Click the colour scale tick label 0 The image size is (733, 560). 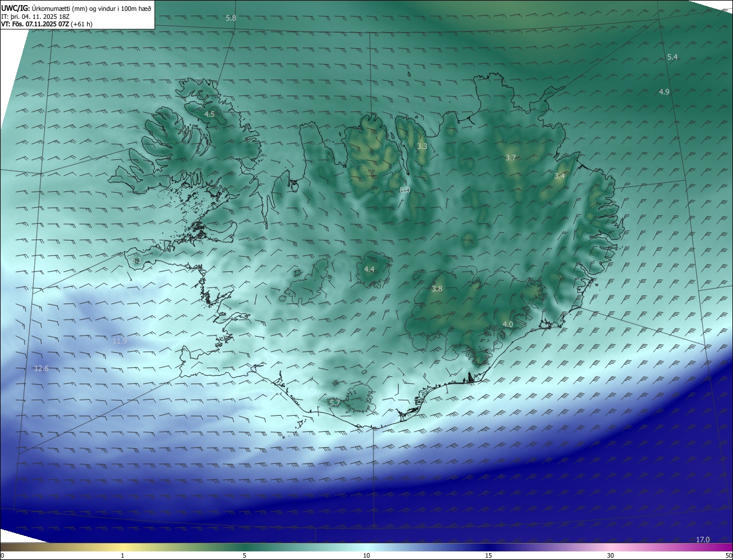pyautogui.click(x=2, y=555)
